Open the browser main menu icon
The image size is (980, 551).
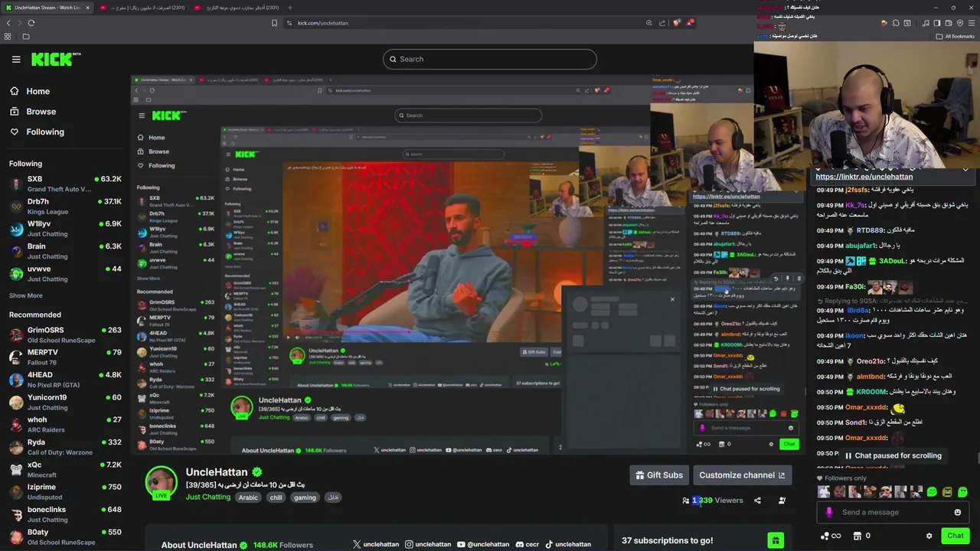[972, 23]
